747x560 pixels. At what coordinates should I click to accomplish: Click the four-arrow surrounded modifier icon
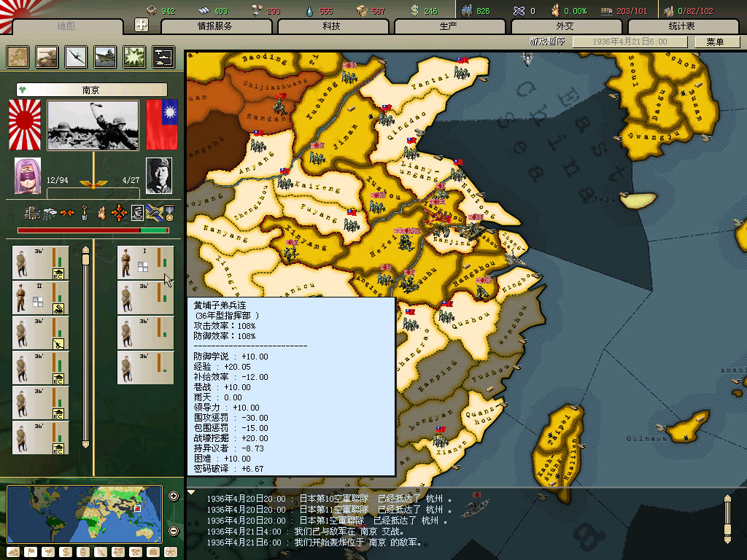(x=119, y=214)
